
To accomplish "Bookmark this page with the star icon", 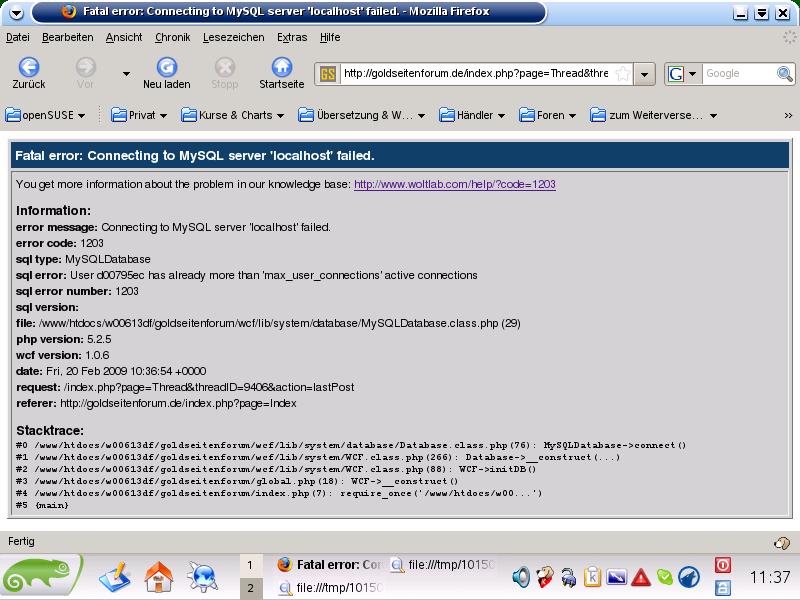I will point(622,73).
